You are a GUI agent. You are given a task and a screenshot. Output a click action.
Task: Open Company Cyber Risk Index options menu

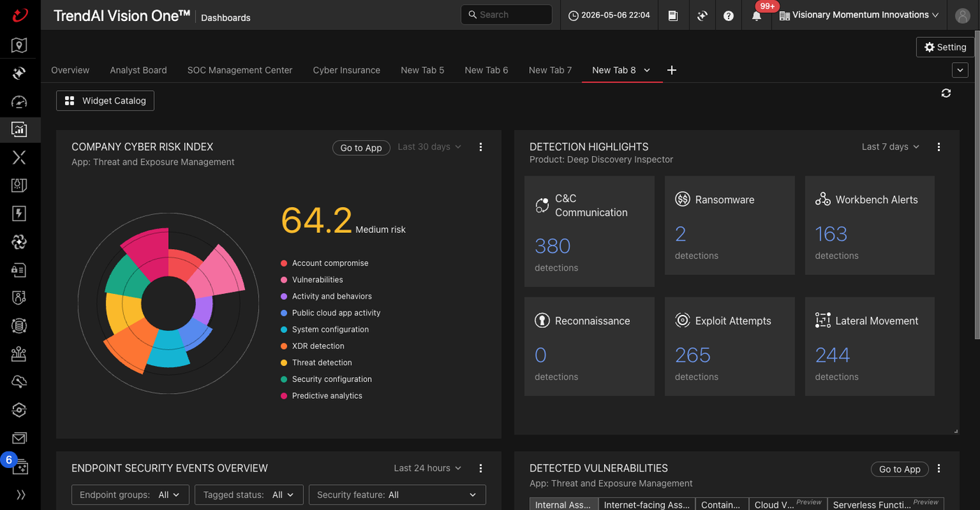pyautogui.click(x=481, y=147)
